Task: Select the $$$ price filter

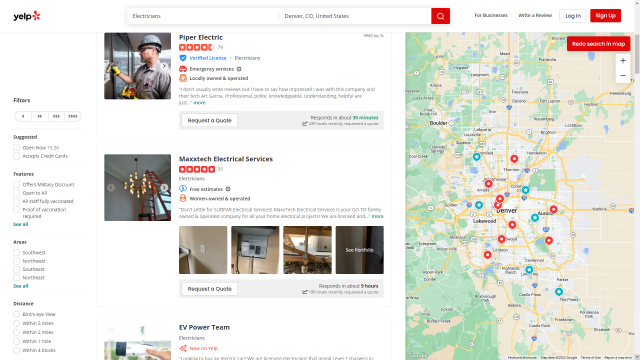Action: point(56,116)
